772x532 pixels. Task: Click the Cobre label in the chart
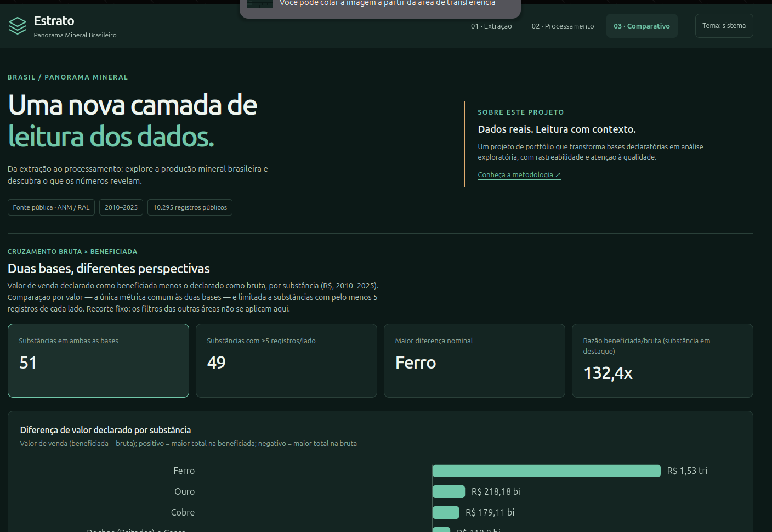point(183,512)
